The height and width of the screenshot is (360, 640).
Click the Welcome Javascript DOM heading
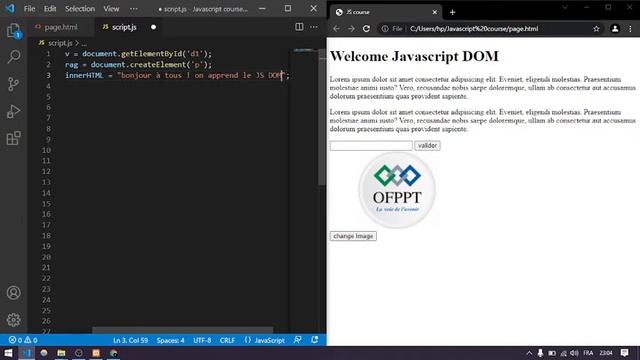click(x=414, y=56)
